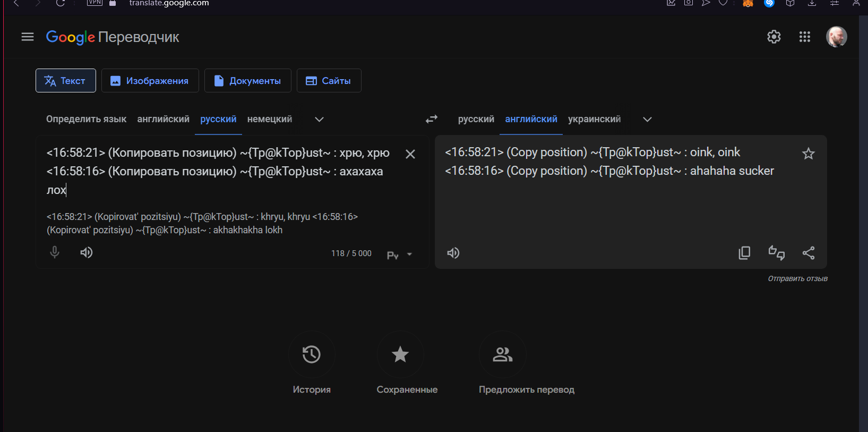Screen dimensions: 868x432
Task: Save translation with the star icon
Action: [808, 154]
